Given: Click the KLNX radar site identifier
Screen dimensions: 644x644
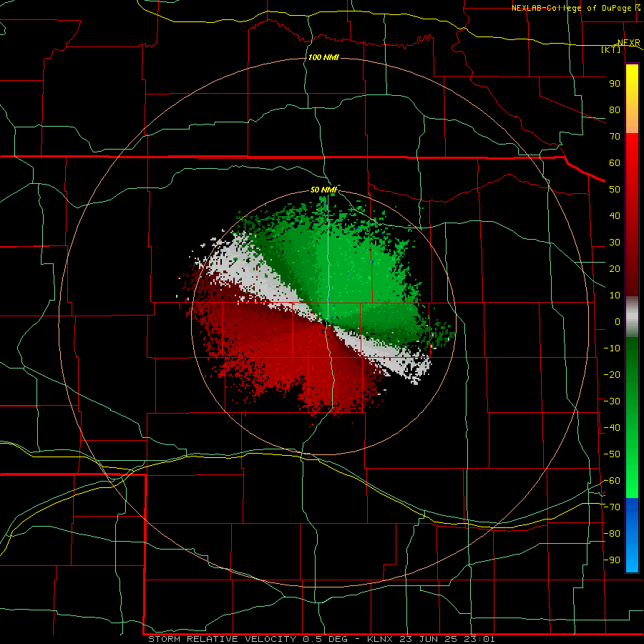Looking at the screenshot, I should 380,639.
